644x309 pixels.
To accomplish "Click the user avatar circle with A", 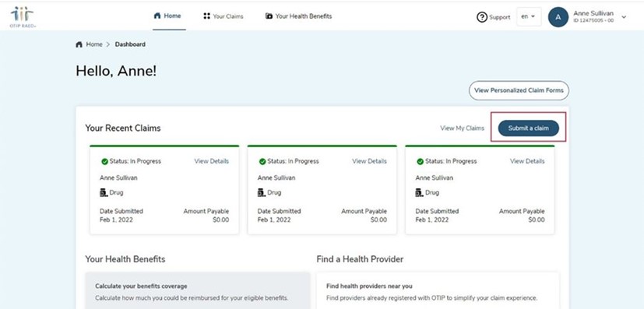I will pyautogui.click(x=558, y=17).
